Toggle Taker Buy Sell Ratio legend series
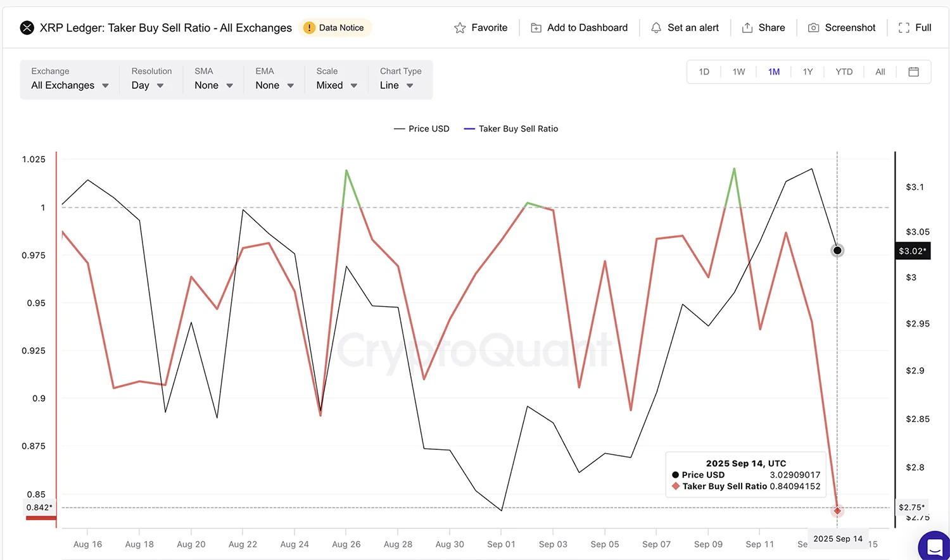950x560 pixels. click(x=511, y=128)
